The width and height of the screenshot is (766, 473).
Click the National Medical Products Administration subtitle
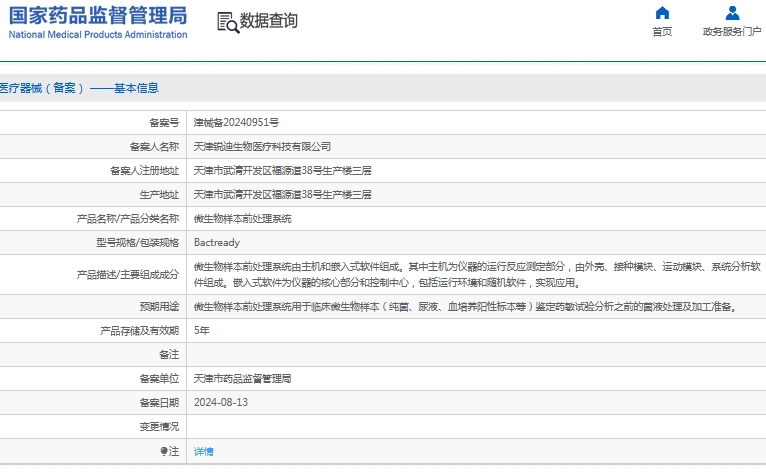[98, 35]
